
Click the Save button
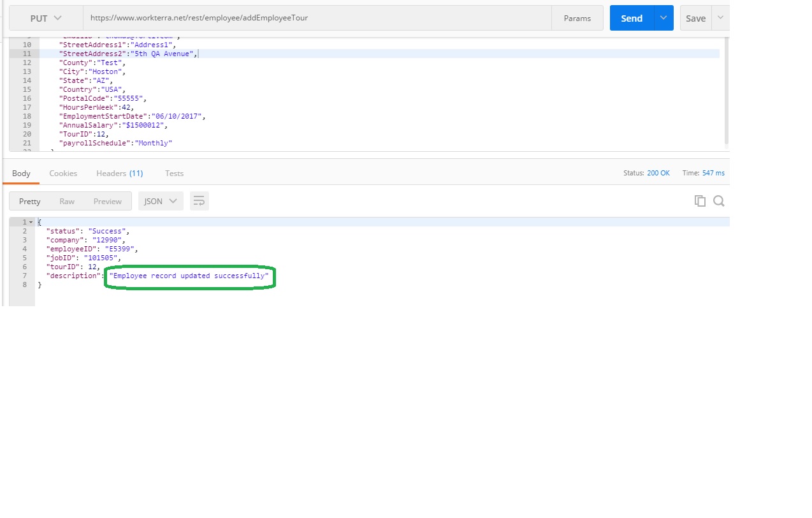(x=695, y=18)
